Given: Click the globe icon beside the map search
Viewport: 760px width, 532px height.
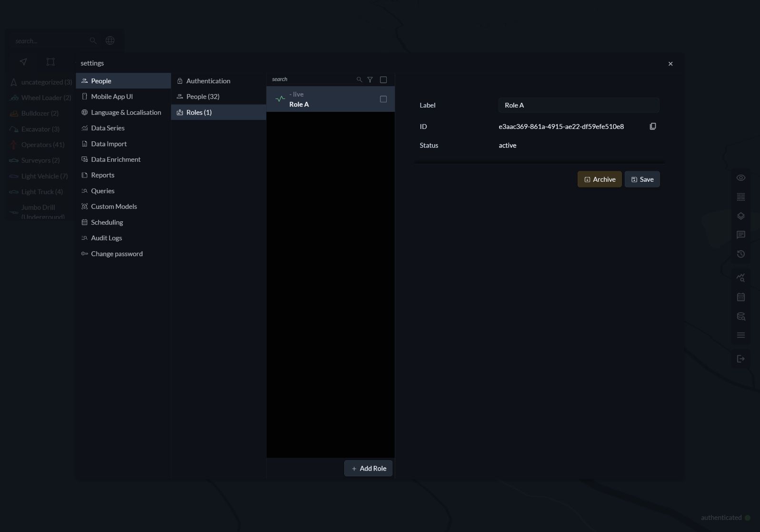Looking at the screenshot, I should [110, 40].
